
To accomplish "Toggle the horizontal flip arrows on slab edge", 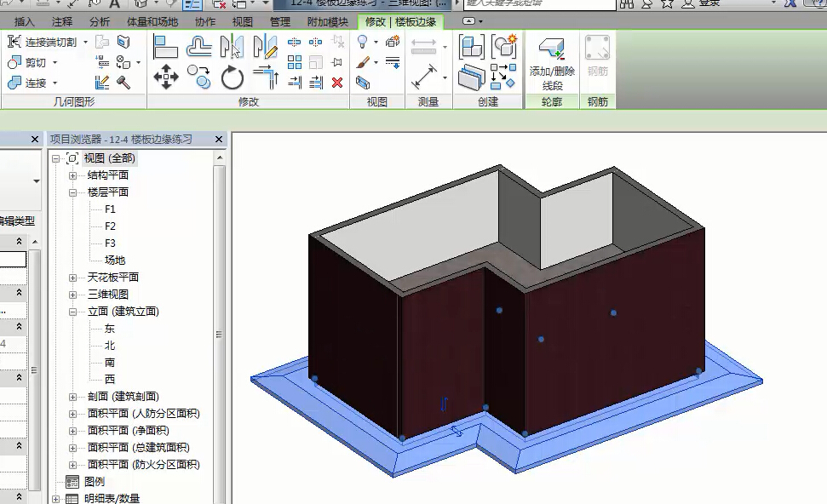I will tap(457, 431).
